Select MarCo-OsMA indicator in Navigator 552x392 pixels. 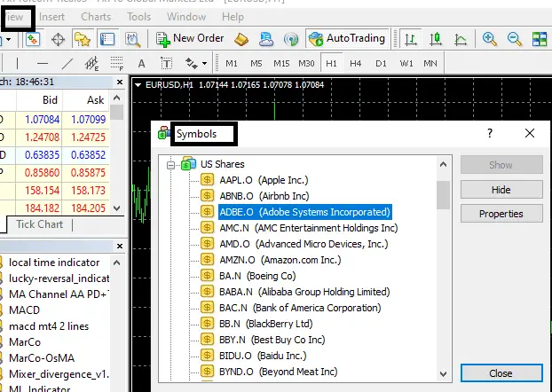coord(42,358)
